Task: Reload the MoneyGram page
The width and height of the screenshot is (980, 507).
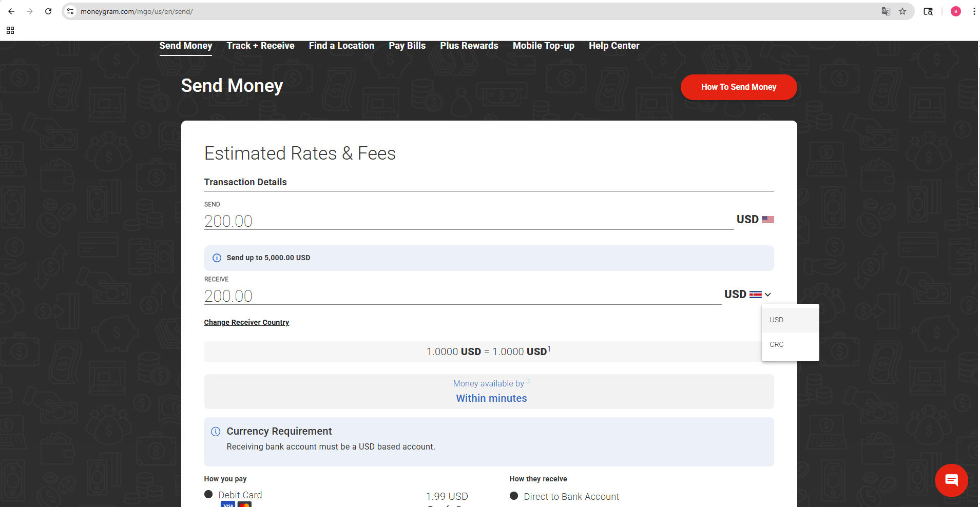Action: (48, 11)
